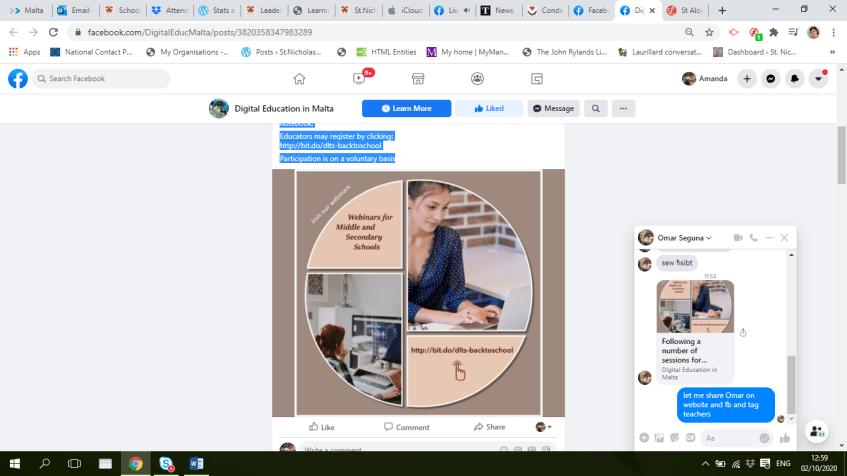Open Messenger from the top bar
This screenshot has height=476, width=847.
tap(772, 79)
